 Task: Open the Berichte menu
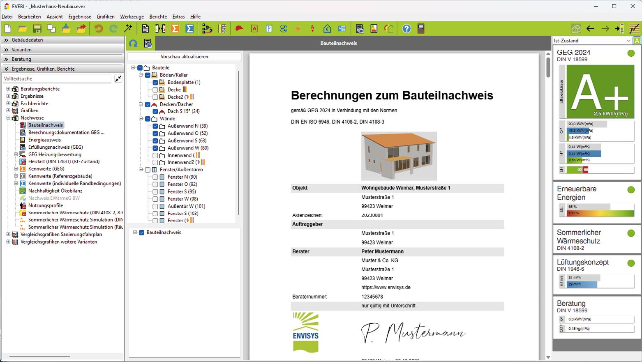click(158, 17)
